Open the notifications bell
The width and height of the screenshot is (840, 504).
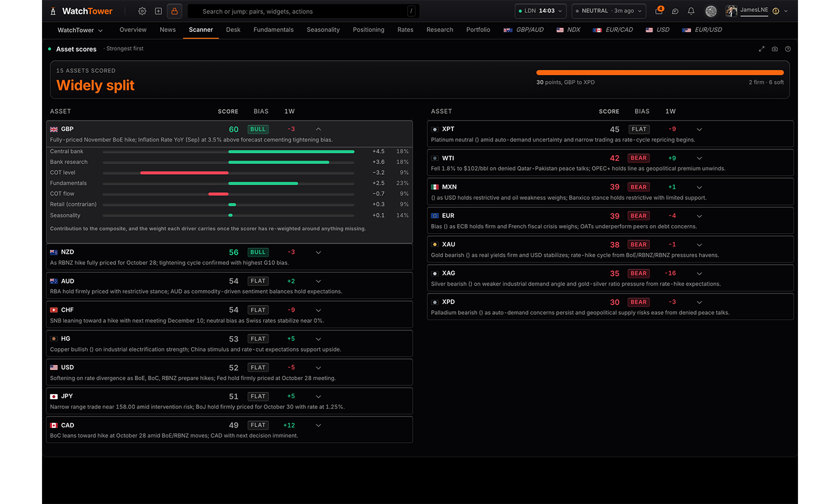point(691,11)
